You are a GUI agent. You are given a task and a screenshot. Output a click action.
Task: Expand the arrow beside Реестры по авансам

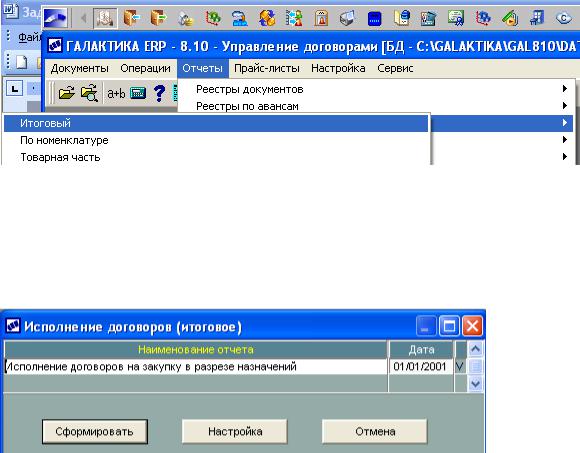[564, 106]
